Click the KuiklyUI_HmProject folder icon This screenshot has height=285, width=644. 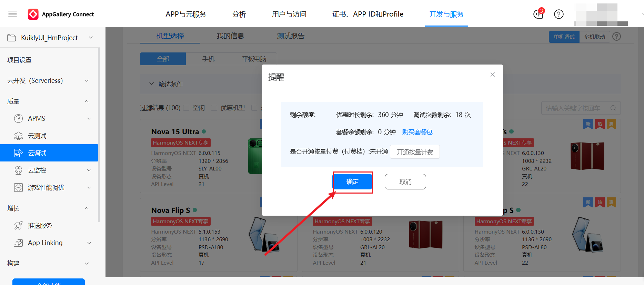[x=11, y=38]
